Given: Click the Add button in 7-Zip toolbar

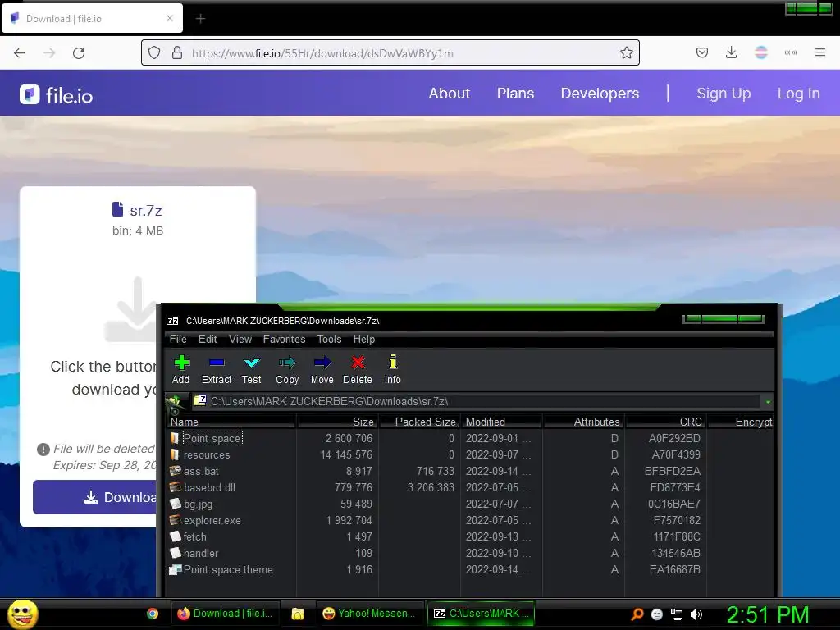Looking at the screenshot, I should click(x=181, y=370).
